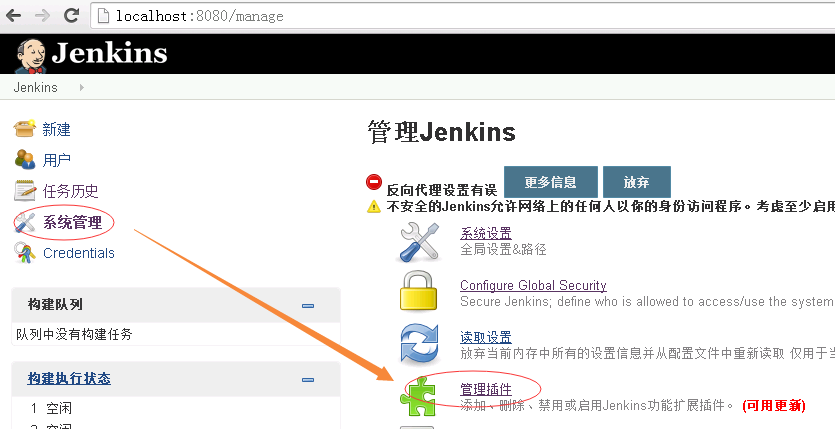This screenshot has width=835, height=429.
Task: Click the Jenkins header title text
Action: point(110,53)
